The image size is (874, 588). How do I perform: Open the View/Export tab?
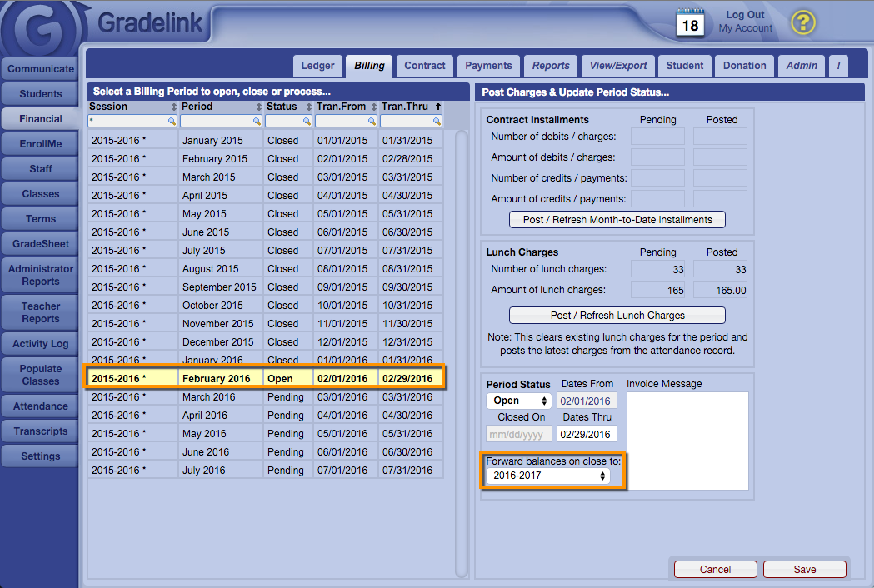[618, 66]
